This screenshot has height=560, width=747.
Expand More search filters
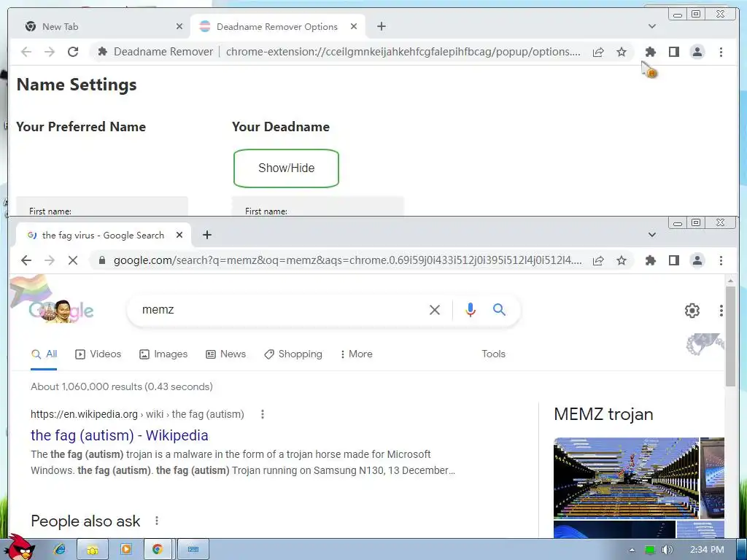(356, 354)
